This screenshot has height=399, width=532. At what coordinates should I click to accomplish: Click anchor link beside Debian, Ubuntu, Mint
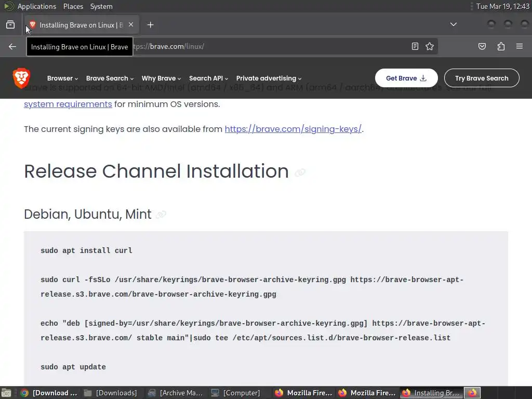pyautogui.click(x=161, y=215)
